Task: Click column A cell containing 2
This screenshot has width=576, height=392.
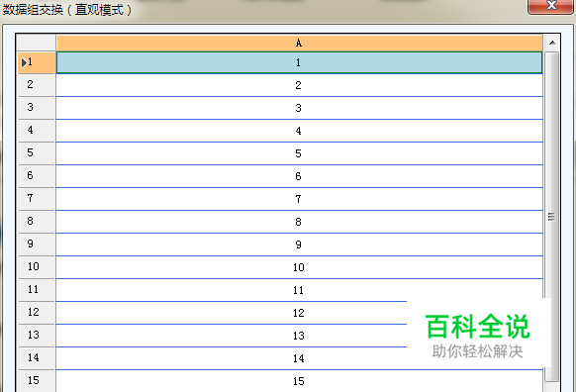Action: pyautogui.click(x=300, y=85)
